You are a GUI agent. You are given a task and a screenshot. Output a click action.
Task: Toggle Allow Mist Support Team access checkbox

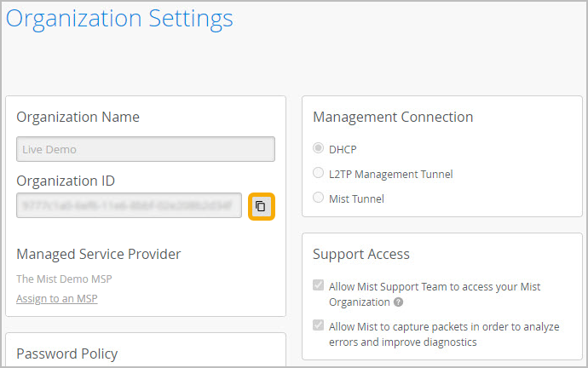(x=319, y=286)
